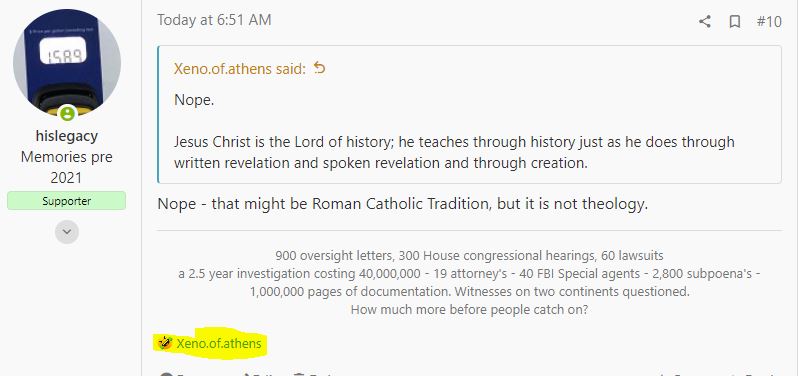Click signature line mentioning 1,000,000 pages of documentation
This screenshot has width=798, height=376.
tap(469, 292)
